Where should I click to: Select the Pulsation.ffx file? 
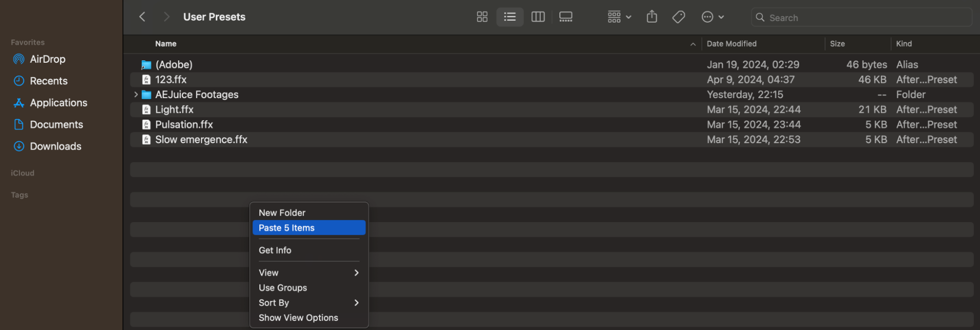184,125
